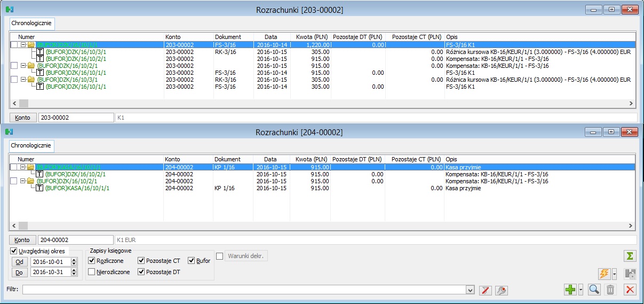This screenshot has width=644, height=304.
Task: Click the sigma summation icon
Action: click(x=631, y=256)
